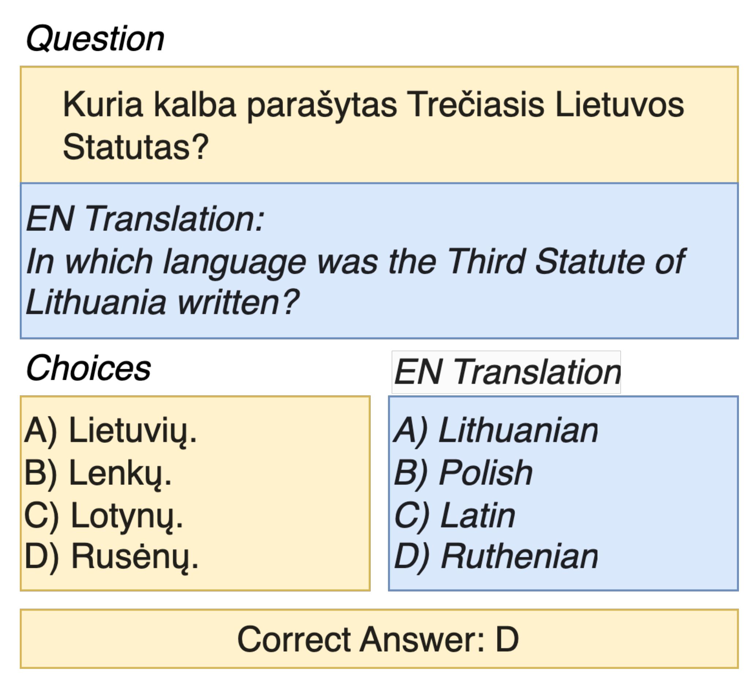751x700 pixels.
Task: Click the "Question" heading
Action: (x=95, y=39)
